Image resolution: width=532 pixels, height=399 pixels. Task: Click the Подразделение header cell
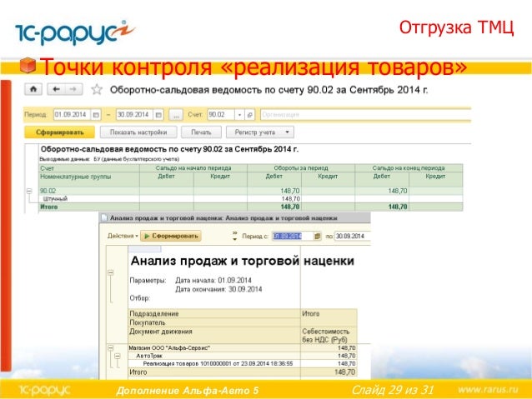click(x=214, y=313)
